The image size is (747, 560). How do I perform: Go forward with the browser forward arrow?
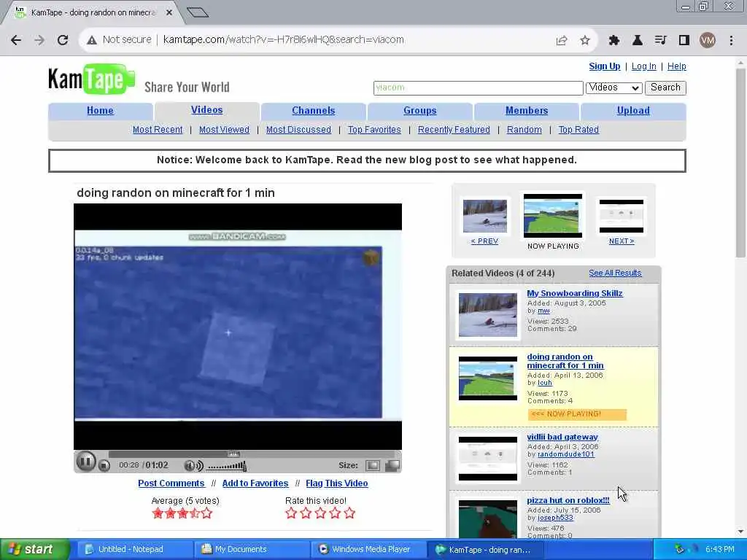39,40
